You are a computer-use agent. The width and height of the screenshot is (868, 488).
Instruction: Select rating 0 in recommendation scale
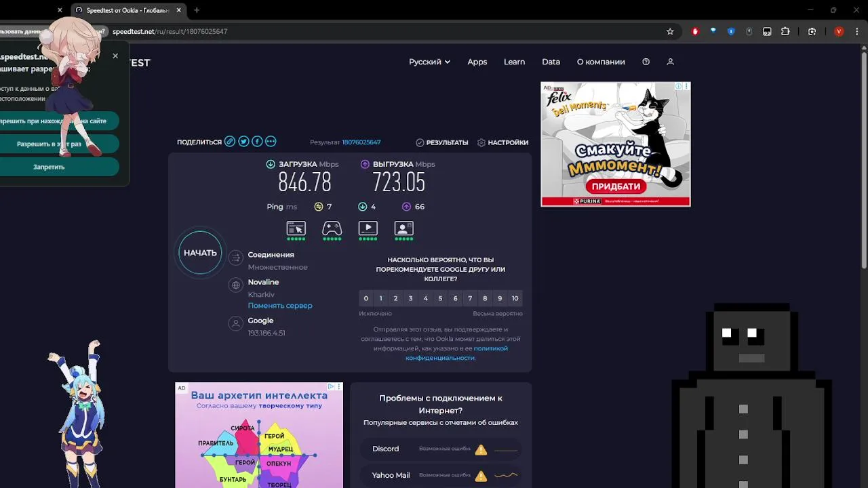[x=366, y=298]
